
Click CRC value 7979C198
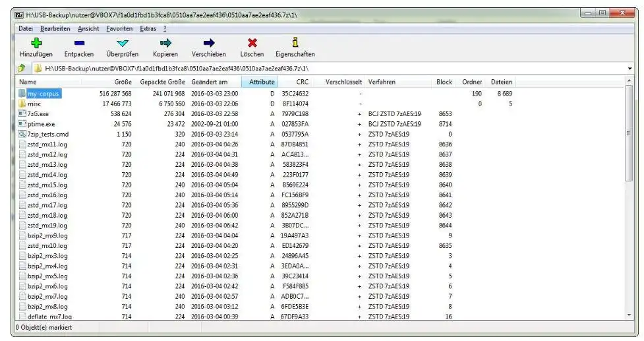click(295, 114)
